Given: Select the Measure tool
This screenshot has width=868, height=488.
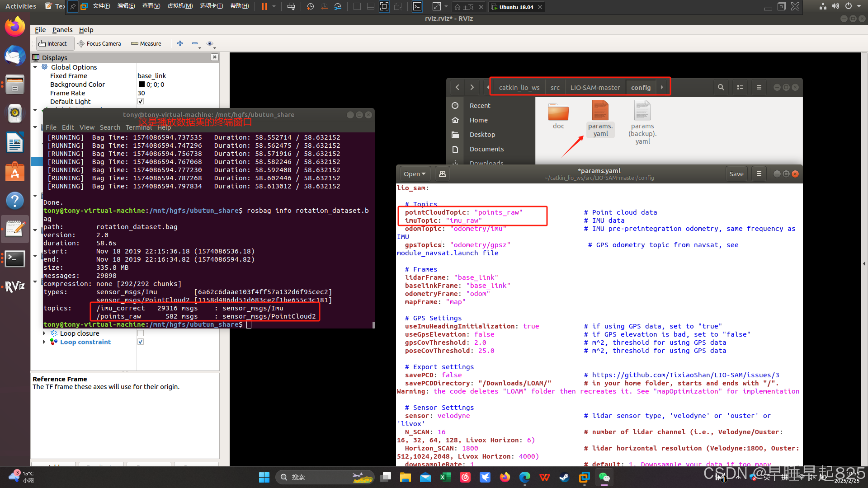Looking at the screenshot, I should tap(146, 43).
